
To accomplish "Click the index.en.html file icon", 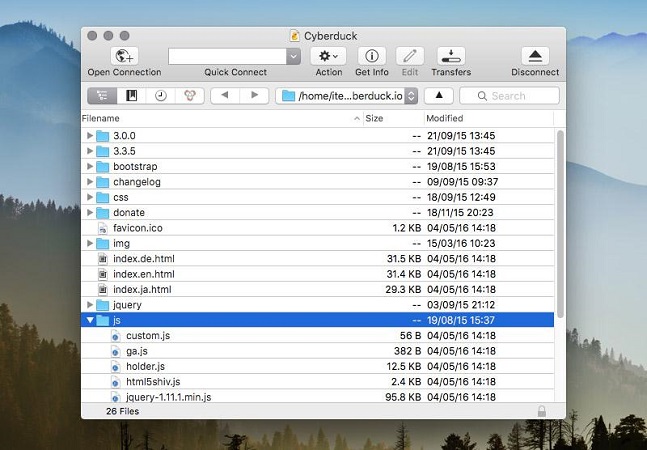I will [x=102, y=274].
